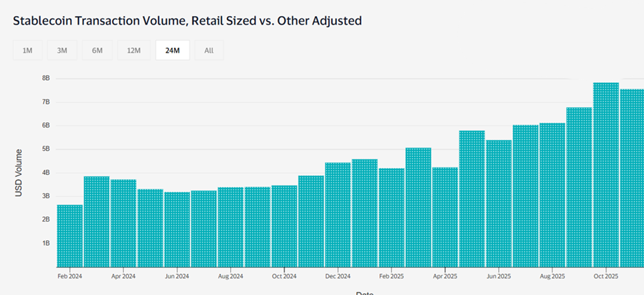The height and width of the screenshot is (295, 644).
Task: Select the Aug 2025 bar
Action: [552, 195]
